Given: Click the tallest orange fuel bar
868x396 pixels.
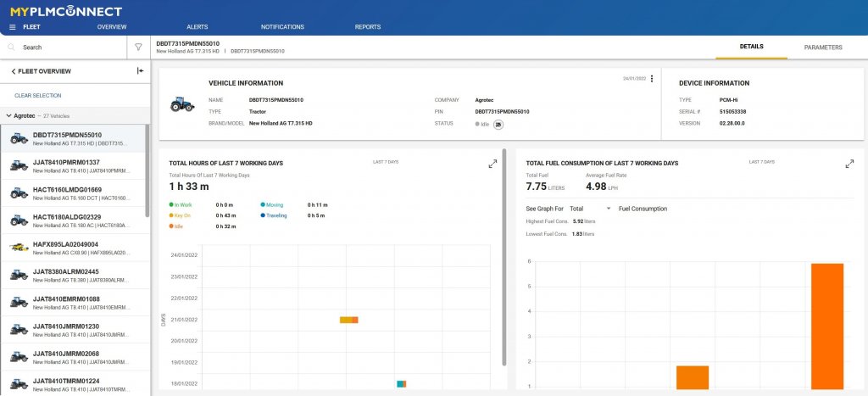Looking at the screenshot, I should [x=827, y=326].
